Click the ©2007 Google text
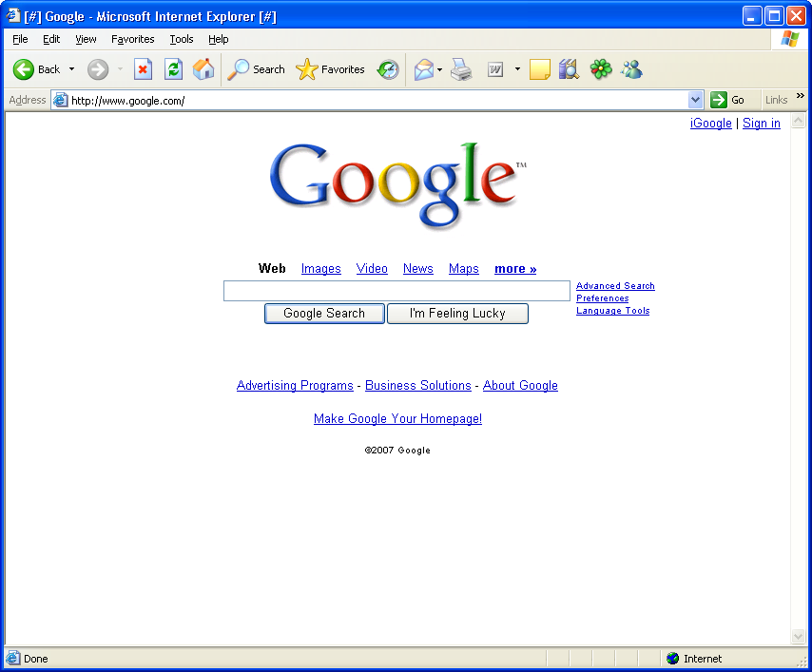 (x=397, y=451)
